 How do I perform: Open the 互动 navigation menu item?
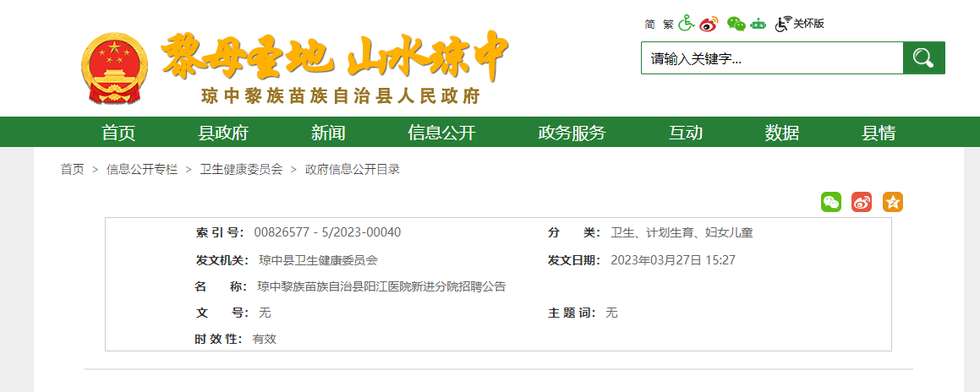click(x=686, y=133)
